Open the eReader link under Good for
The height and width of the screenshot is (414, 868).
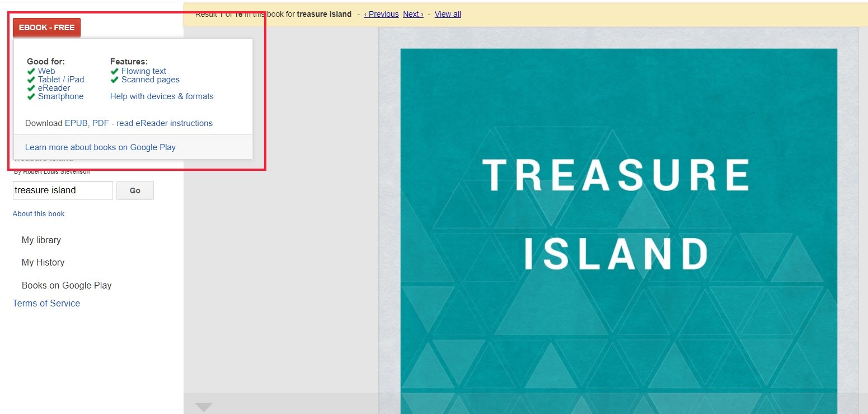(x=54, y=88)
